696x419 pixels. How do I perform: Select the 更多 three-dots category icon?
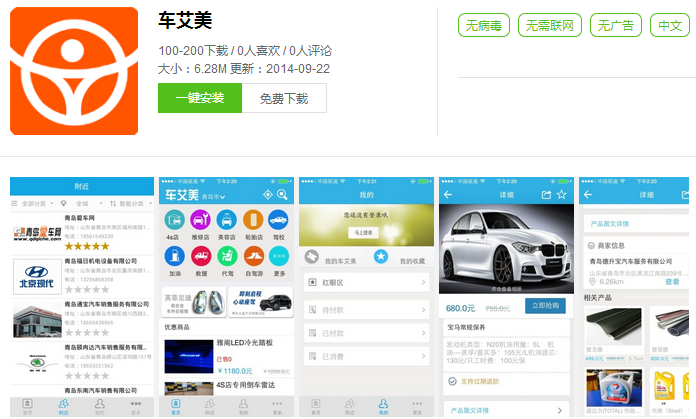pos(279,257)
